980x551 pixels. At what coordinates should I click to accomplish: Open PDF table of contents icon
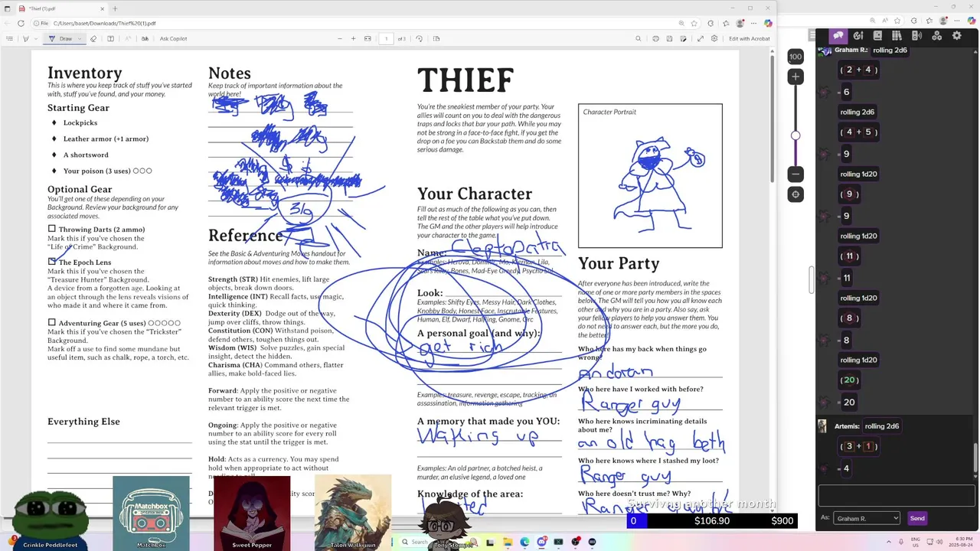coord(9,38)
